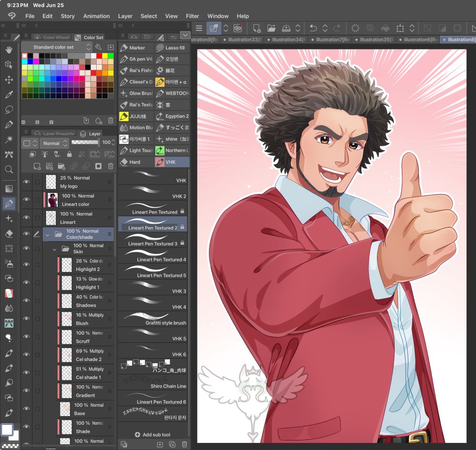Select the Lasso selection tool

click(9, 110)
